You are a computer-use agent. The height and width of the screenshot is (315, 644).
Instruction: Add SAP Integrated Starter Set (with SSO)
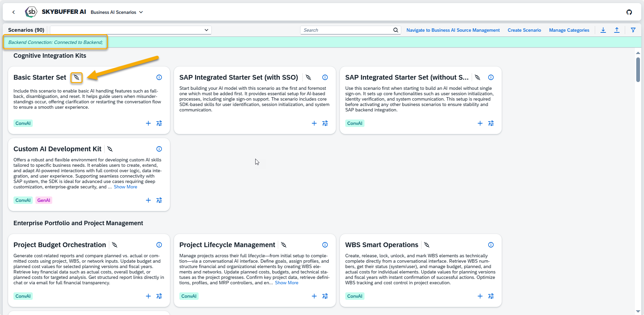tap(314, 123)
